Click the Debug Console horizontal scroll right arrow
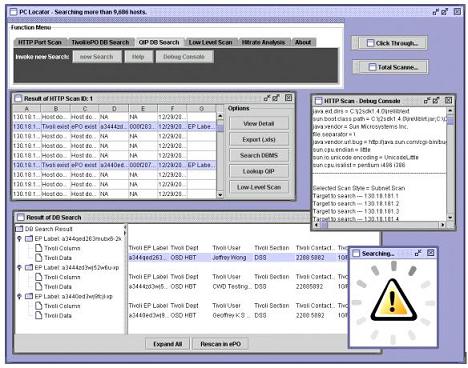Image resolution: width=468 pixels, height=368 pixels. [x=443, y=225]
